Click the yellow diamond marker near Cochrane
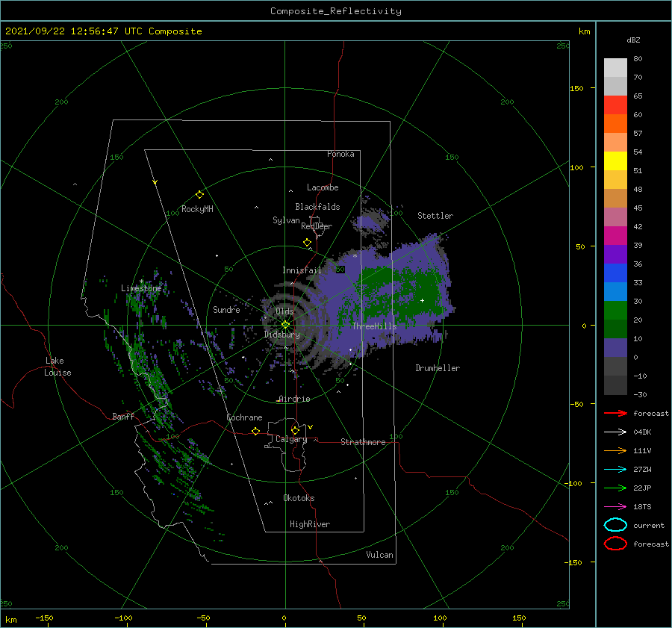Image resolution: width=672 pixels, height=628 pixels. coord(255,431)
